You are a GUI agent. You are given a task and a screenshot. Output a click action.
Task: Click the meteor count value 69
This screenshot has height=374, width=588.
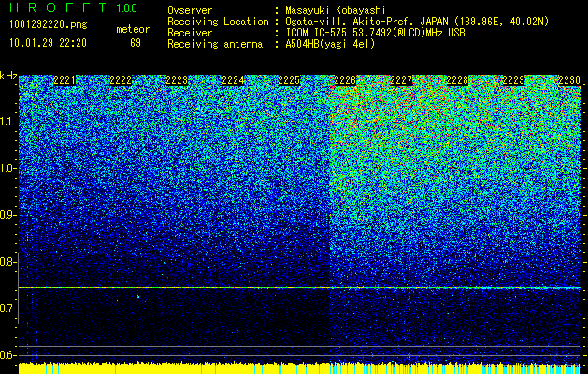coord(136,43)
